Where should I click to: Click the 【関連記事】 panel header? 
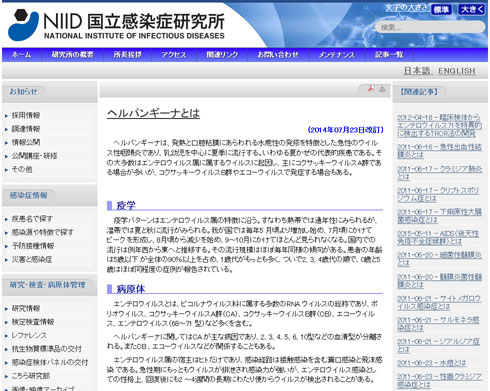coord(418,92)
